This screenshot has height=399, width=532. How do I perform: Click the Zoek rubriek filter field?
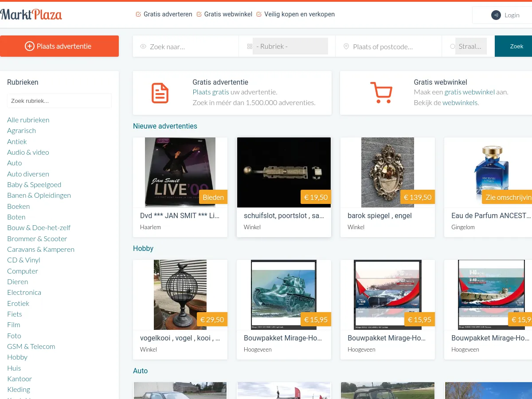click(x=59, y=101)
